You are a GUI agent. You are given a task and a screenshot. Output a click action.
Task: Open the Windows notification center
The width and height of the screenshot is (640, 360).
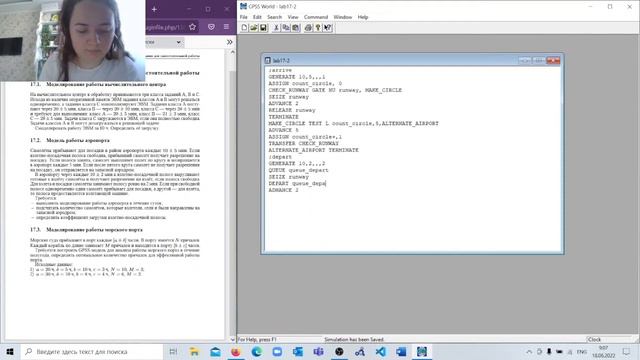tap(627, 351)
